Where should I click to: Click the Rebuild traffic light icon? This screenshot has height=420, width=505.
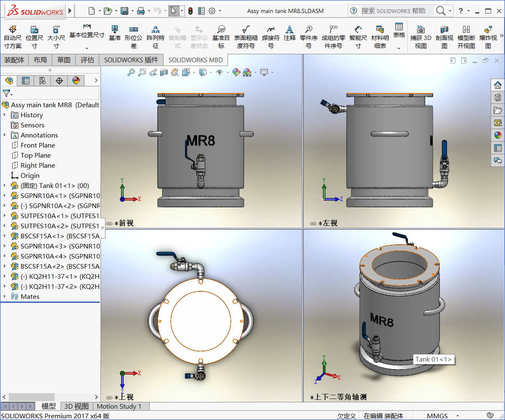pyautogui.click(x=190, y=11)
